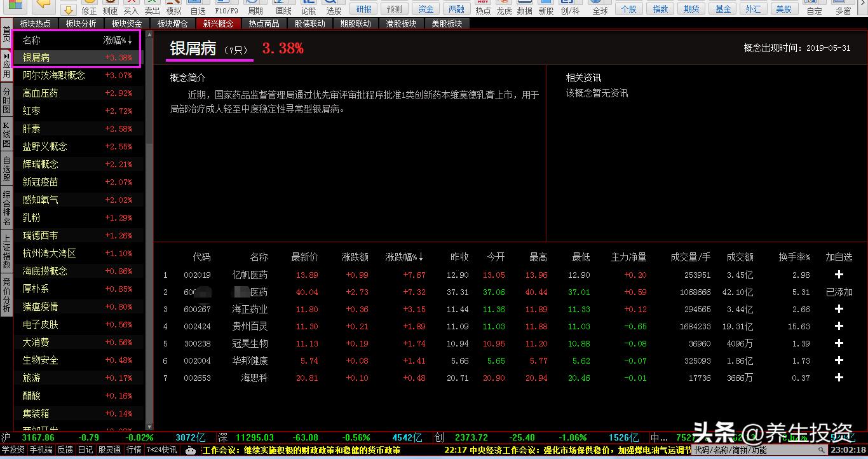
Task: Open the 全球 global markets icon
Action: pos(600,8)
